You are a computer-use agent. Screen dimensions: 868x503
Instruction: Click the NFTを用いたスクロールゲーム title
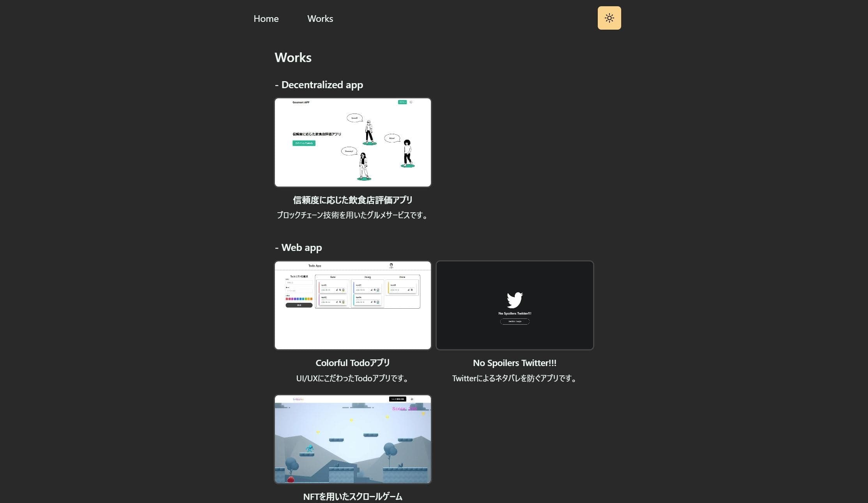click(353, 496)
